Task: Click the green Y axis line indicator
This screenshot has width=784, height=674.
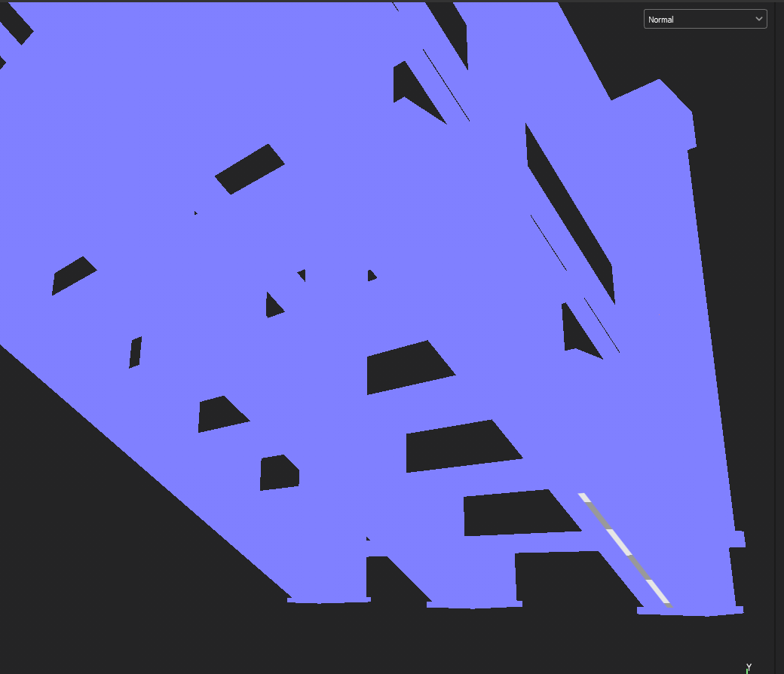Action: (x=748, y=672)
